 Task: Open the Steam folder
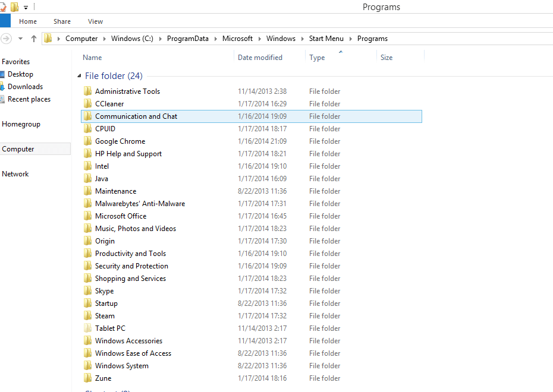[106, 315]
